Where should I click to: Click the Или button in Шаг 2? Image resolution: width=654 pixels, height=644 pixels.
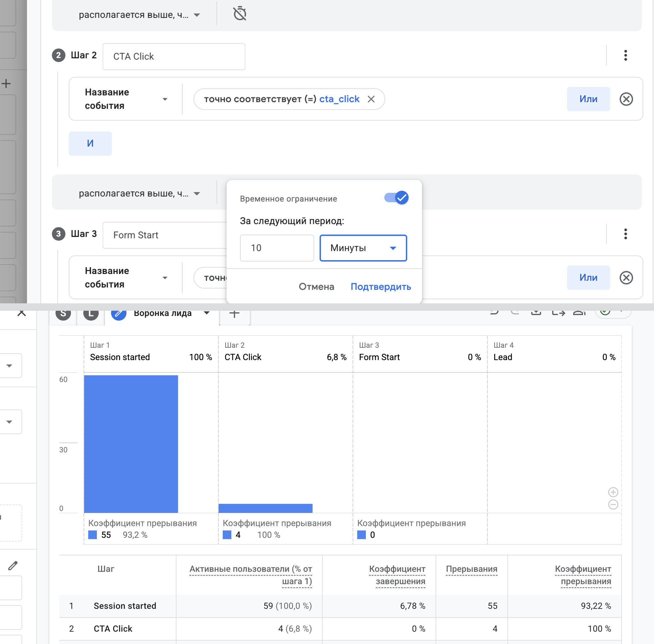point(588,99)
